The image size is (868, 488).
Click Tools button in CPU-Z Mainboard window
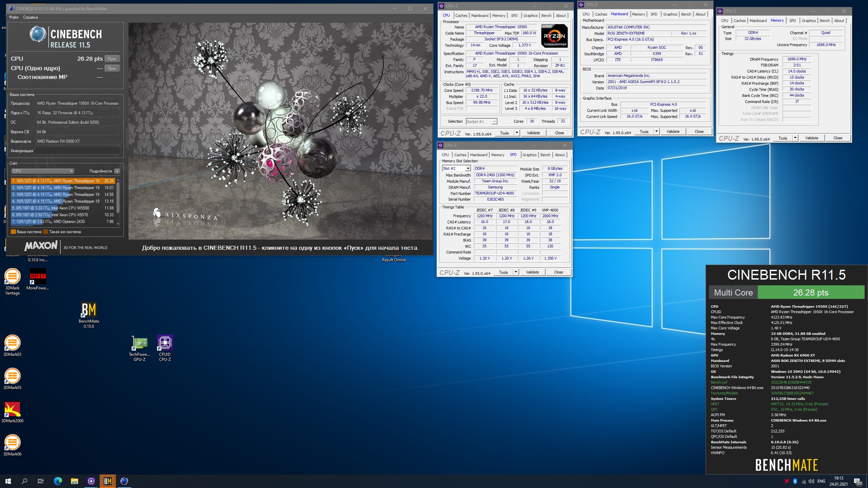coord(644,131)
